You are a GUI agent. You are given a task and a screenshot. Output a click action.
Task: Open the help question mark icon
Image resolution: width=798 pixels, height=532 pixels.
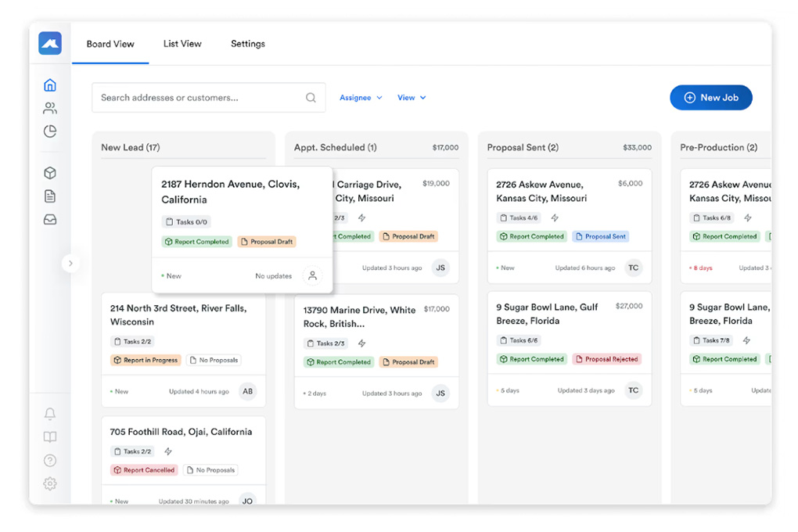click(x=50, y=460)
